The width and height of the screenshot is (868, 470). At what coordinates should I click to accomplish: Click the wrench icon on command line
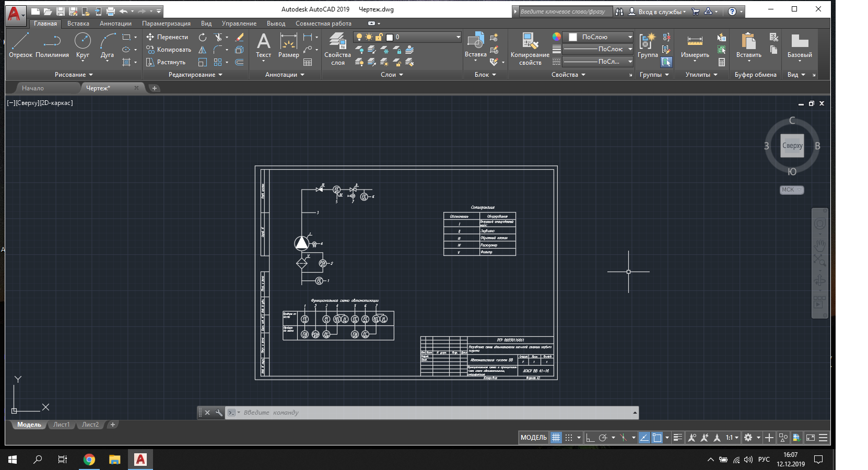point(219,413)
